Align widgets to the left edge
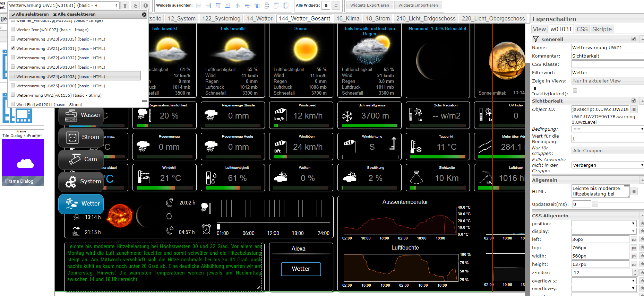 pos(199,6)
